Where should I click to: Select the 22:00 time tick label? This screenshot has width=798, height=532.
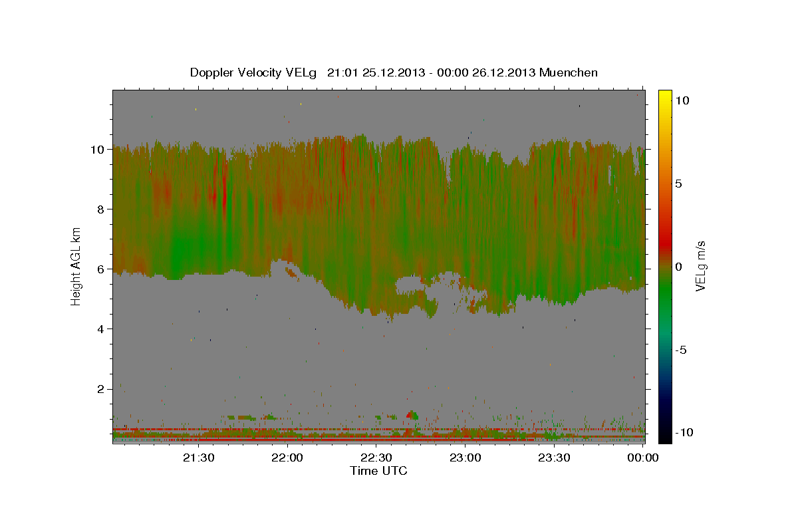287,458
